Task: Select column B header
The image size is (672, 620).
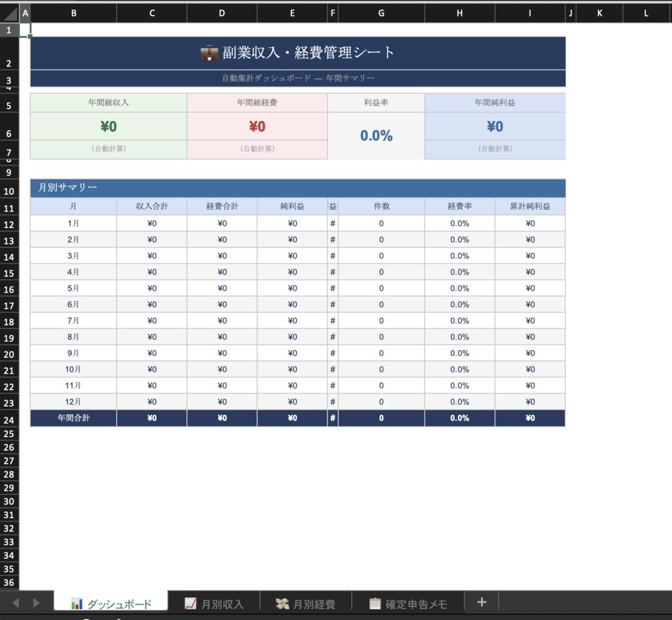Action: tap(73, 12)
